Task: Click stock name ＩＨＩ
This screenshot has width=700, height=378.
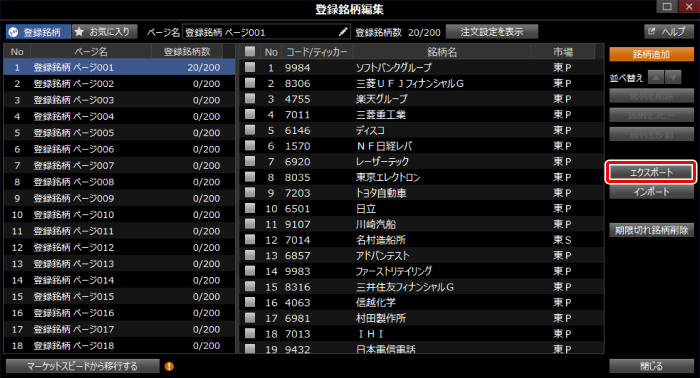Action: (371, 334)
